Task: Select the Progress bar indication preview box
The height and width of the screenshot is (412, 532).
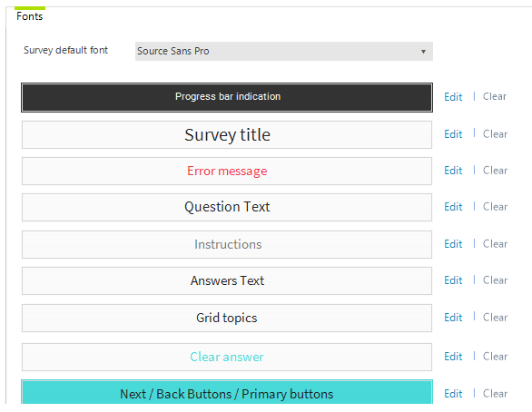Action: tap(227, 97)
